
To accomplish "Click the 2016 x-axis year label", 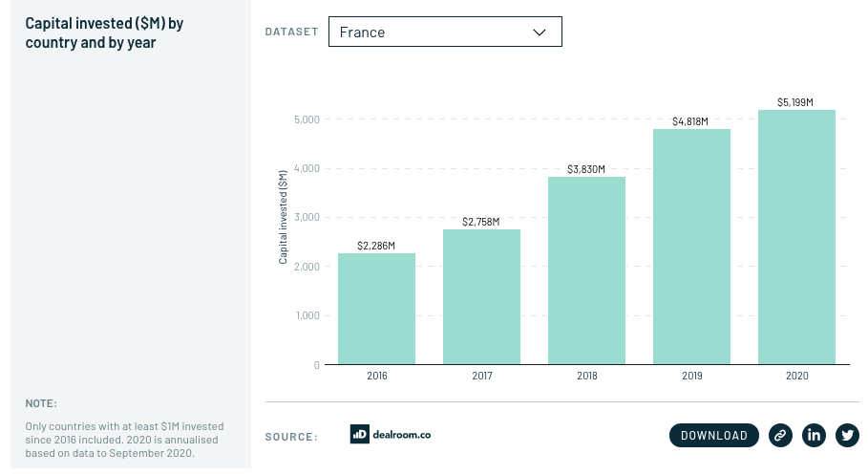I will [376, 376].
